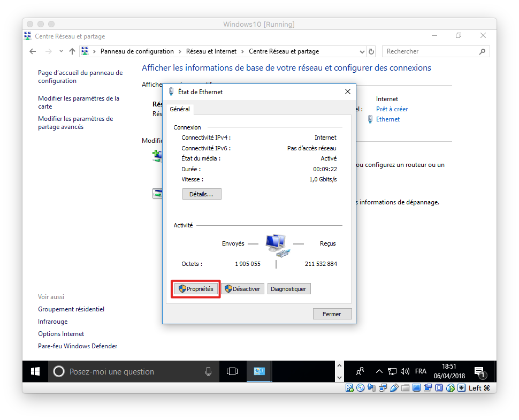Click the Désactiver button
Viewport: 519px width, 420px height.
(242, 289)
